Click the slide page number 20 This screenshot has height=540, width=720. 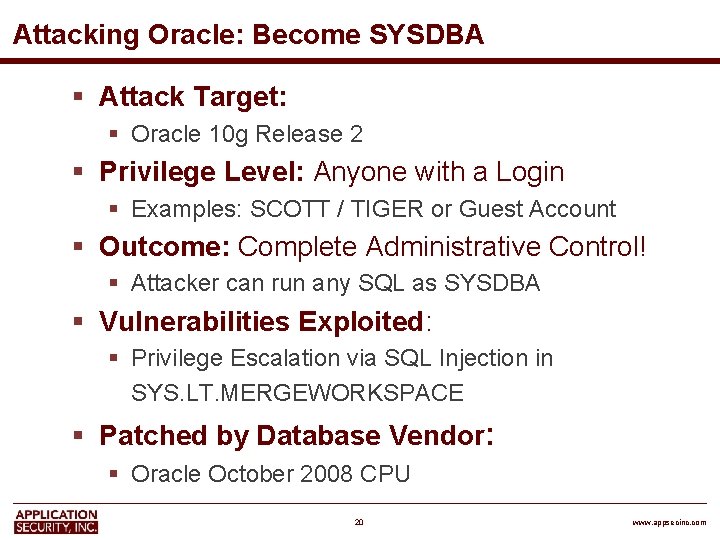(x=359, y=522)
